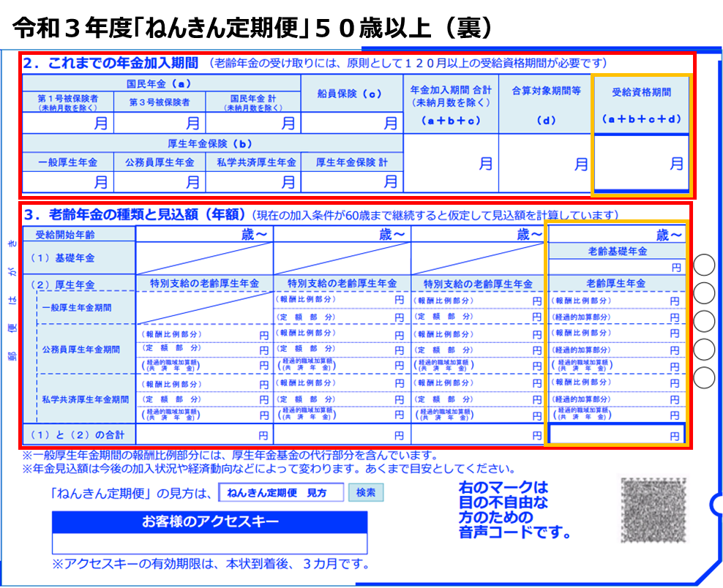Image resolution: width=723 pixels, height=588 pixels.
Task: Click the blue-outlined total cell in the (1)と(2)の合計 row
Action: coord(616,434)
